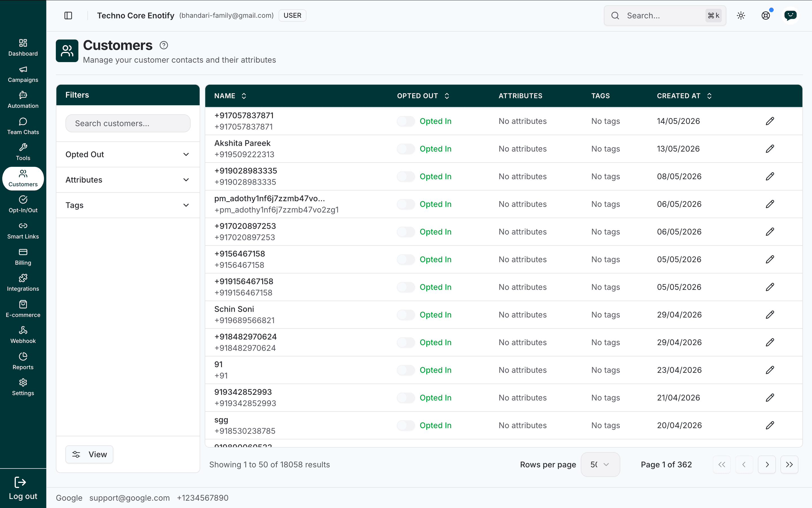Edit customer 919342852993 with pencil icon

click(770, 397)
